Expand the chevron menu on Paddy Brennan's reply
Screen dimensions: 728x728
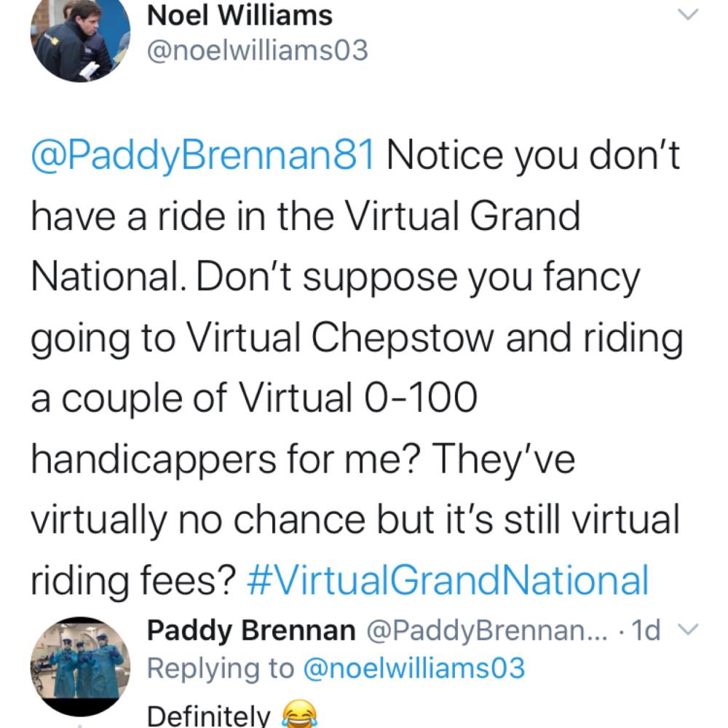coord(687,631)
